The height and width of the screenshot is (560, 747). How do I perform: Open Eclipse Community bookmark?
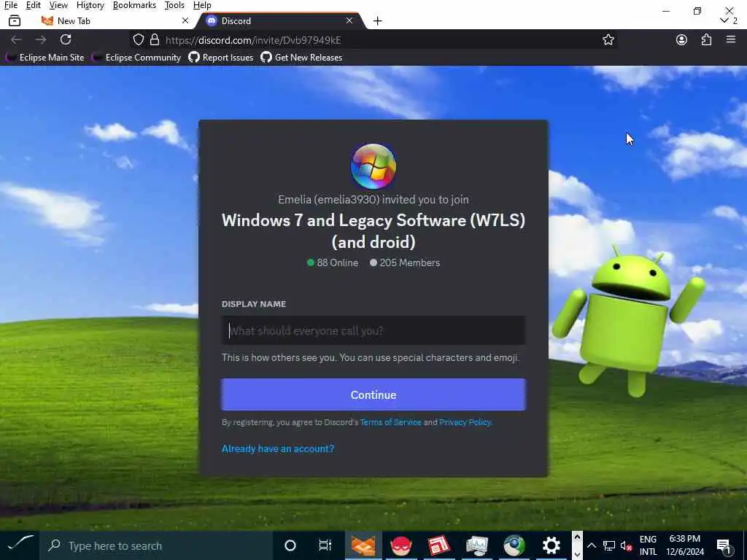136,57
